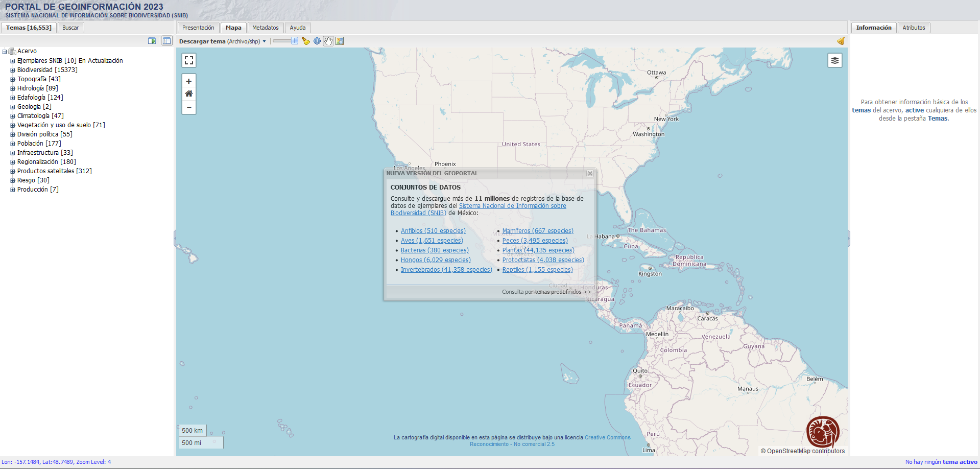Select Vegetación y uso de suelo item

point(61,125)
